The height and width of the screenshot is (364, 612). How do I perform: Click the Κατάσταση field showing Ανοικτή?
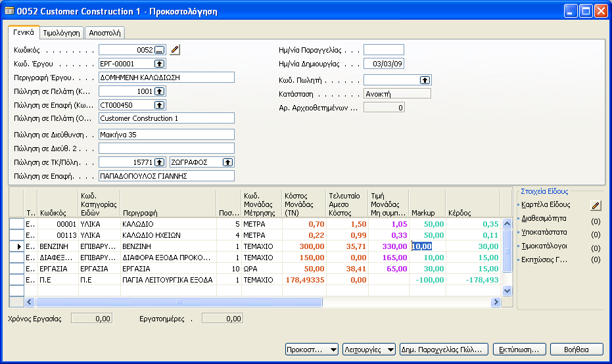397,94
